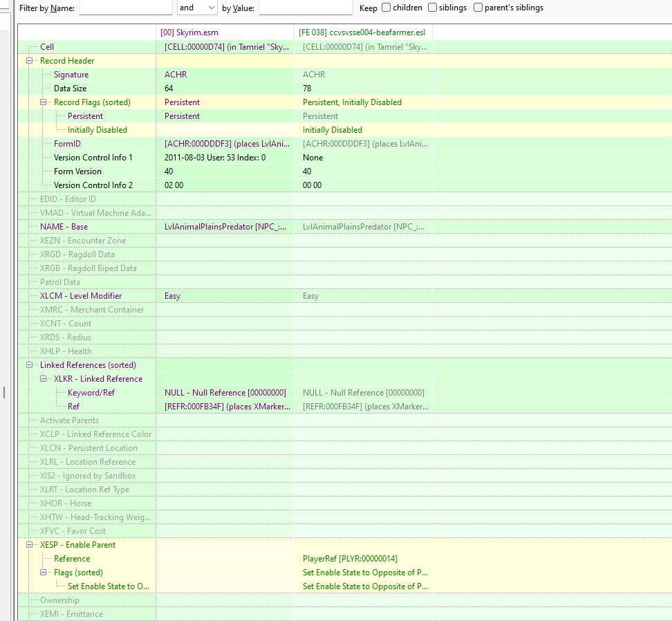This screenshot has height=621, width=672.
Task: Click the 2011-08-03 User: 53 Index value
Action: tap(215, 158)
